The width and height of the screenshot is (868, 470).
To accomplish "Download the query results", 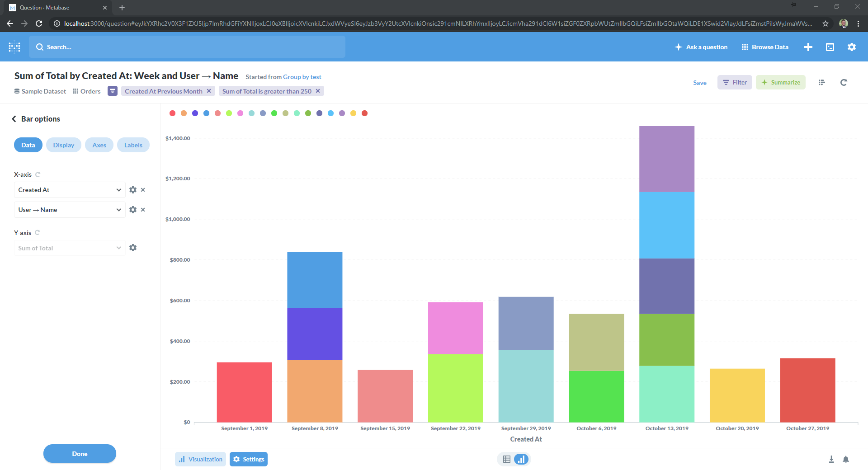I will (x=831, y=459).
